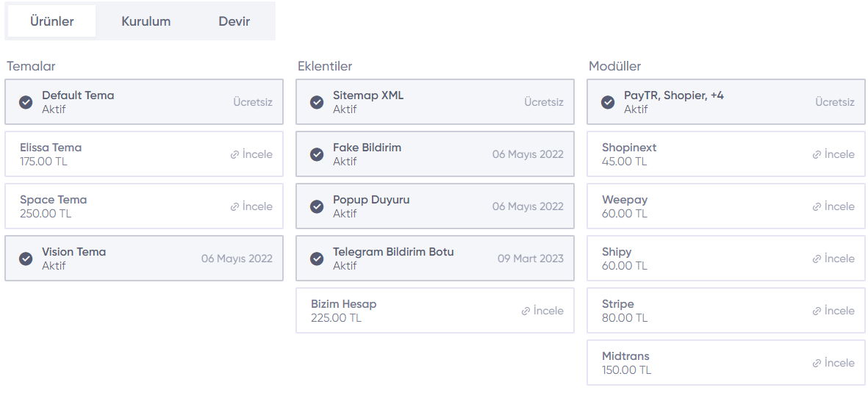
Task: Click the Midtrans link icon
Action: tap(817, 364)
